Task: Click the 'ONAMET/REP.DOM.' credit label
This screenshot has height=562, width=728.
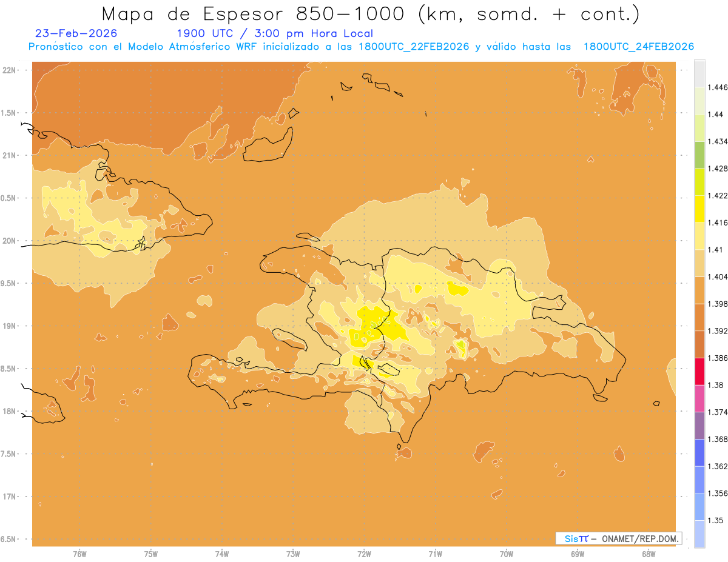Action: (641, 538)
